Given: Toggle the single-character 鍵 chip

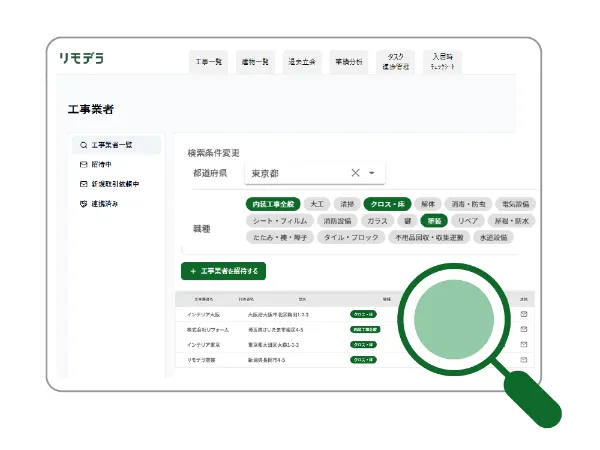Looking at the screenshot, I should tap(407, 221).
